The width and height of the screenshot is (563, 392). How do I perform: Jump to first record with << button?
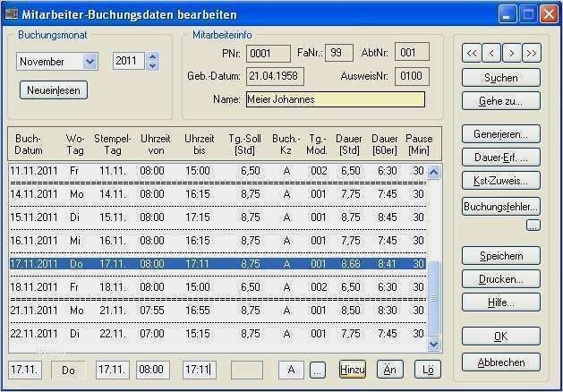(x=472, y=54)
